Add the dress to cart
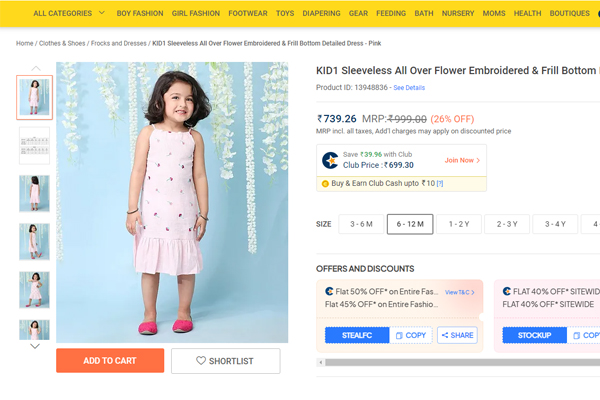The image size is (600, 400). tap(110, 361)
